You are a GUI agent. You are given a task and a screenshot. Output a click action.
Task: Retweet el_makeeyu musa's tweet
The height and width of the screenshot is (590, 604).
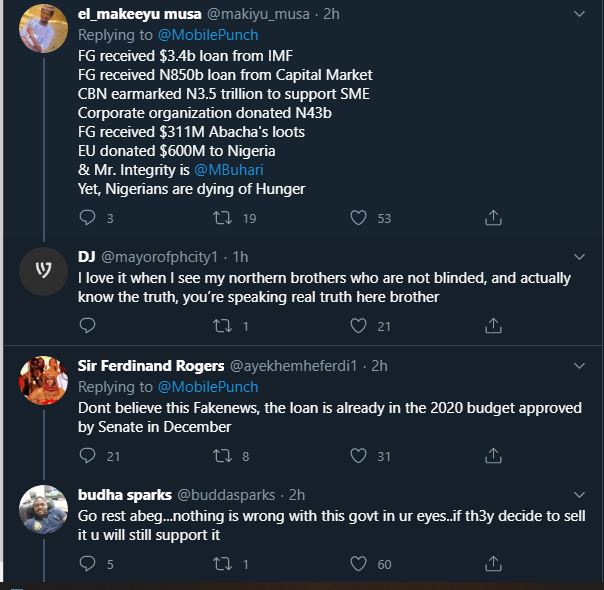click(223, 217)
